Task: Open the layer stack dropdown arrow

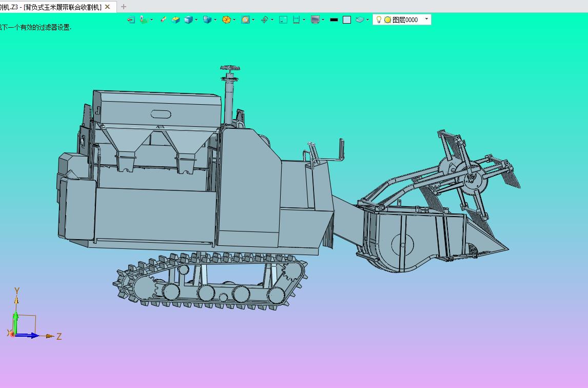Action: 367,20
